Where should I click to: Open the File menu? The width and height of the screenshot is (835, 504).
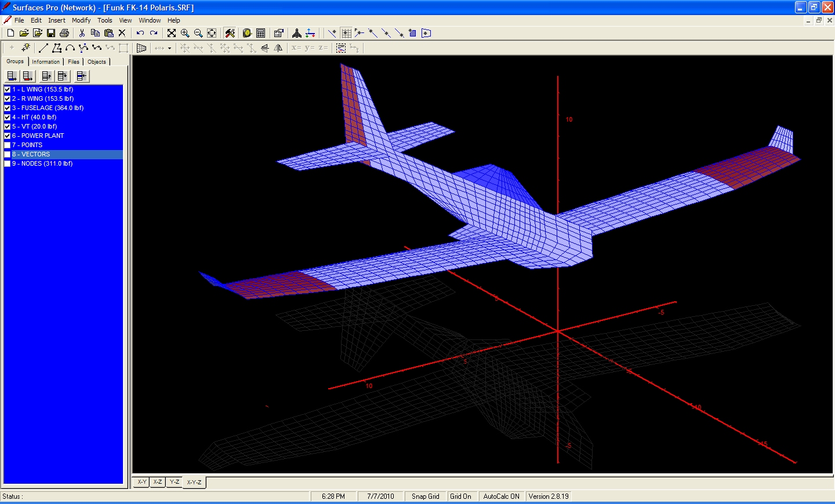coord(19,20)
